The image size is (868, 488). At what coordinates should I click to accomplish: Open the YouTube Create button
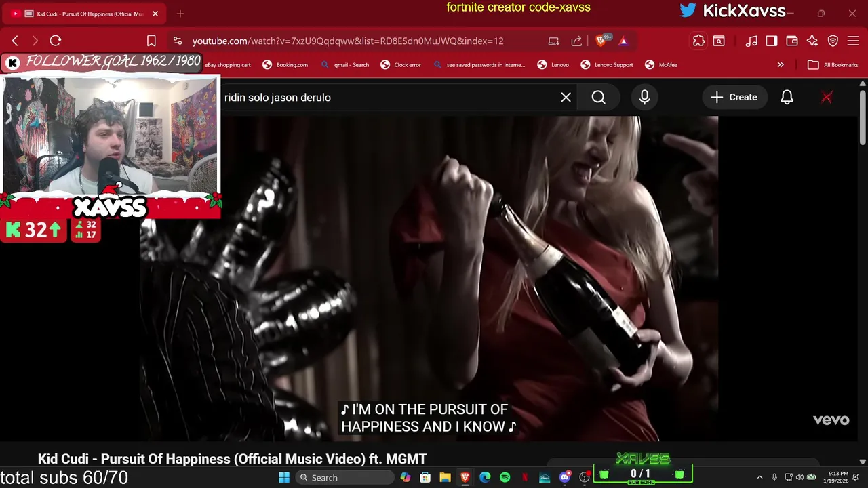(x=734, y=97)
